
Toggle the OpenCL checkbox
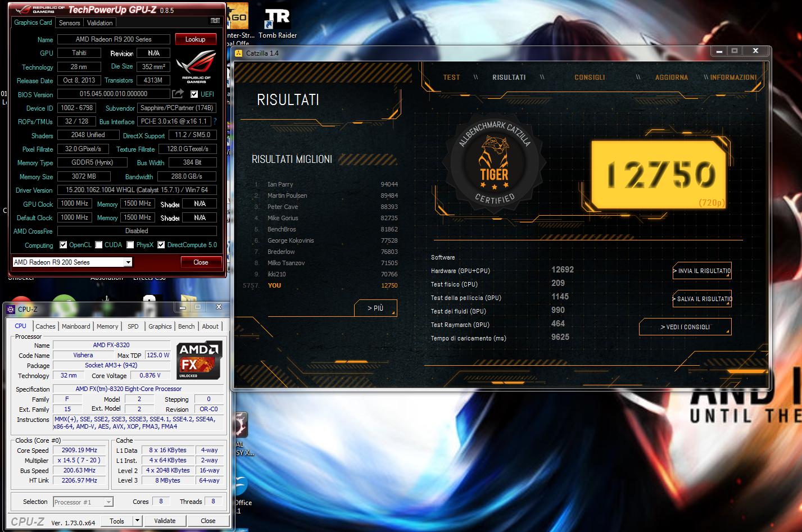point(64,245)
